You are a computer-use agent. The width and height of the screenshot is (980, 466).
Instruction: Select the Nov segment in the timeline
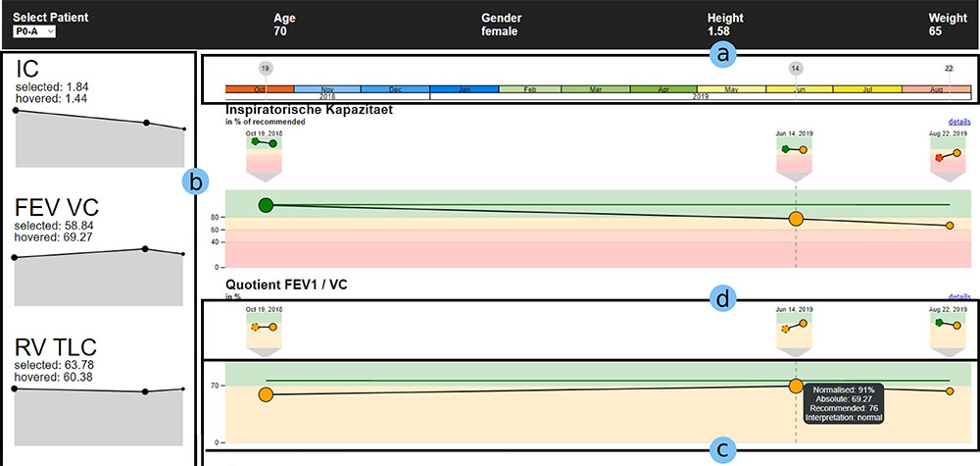(327, 90)
